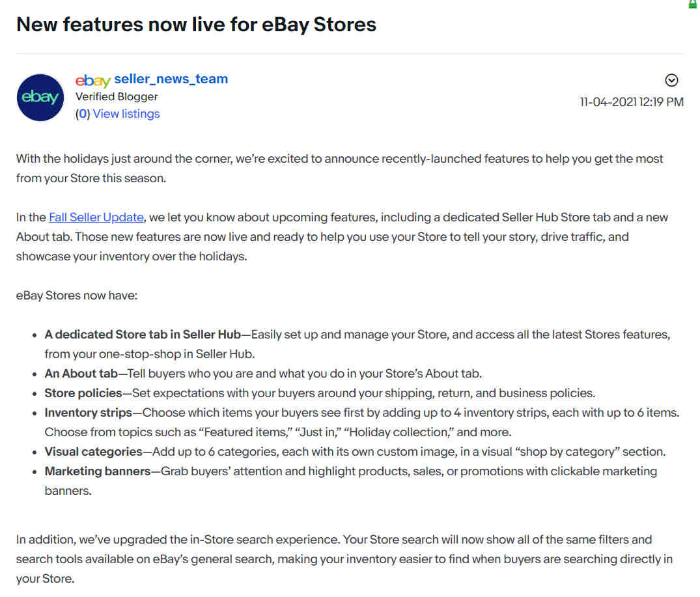This screenshot has height=597, width=700.
Task: Click the 'Inventory strips' bold text
Action: [89, 413]
